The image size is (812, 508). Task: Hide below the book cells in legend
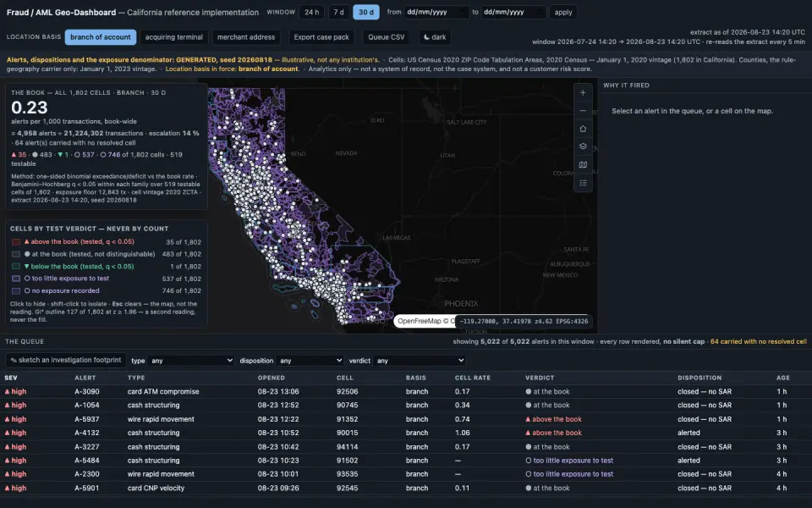(x=107, y=267)
